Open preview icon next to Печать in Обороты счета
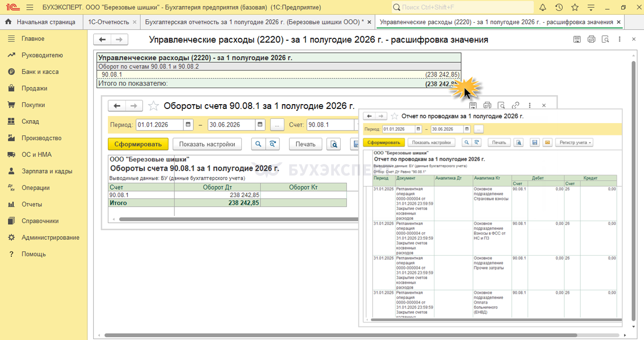 coord(334,144)
